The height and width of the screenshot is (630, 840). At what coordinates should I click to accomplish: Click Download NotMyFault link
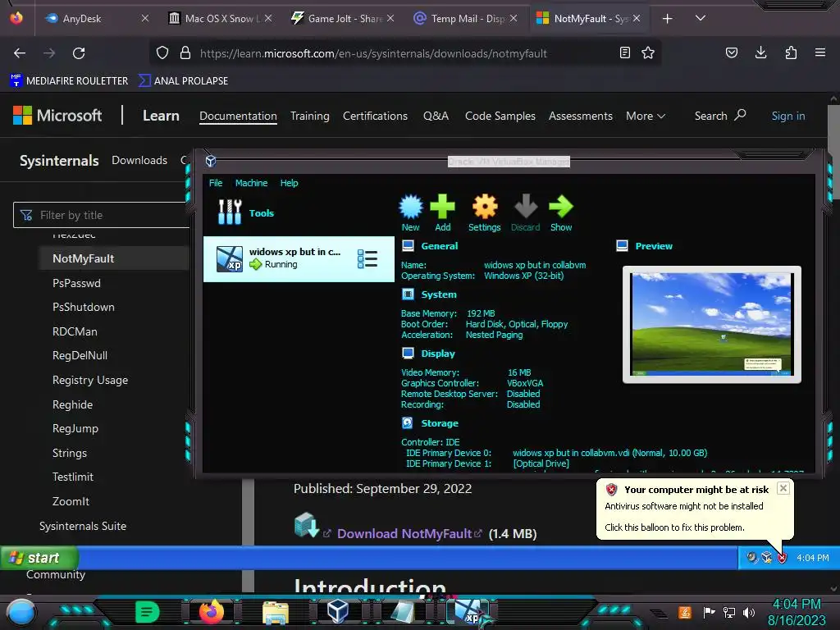tap(404, 533)
